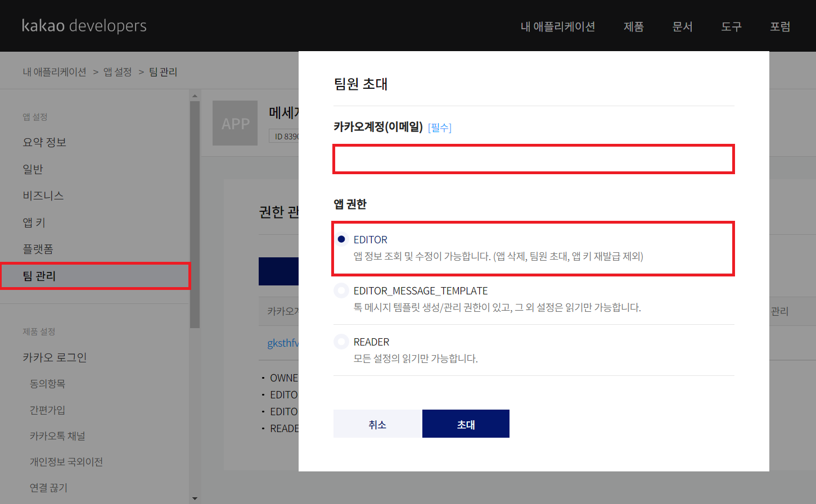
Task: Click the READER description 모든 설정의 읽기만 가능합니다
Action: [x=416, y=358]
